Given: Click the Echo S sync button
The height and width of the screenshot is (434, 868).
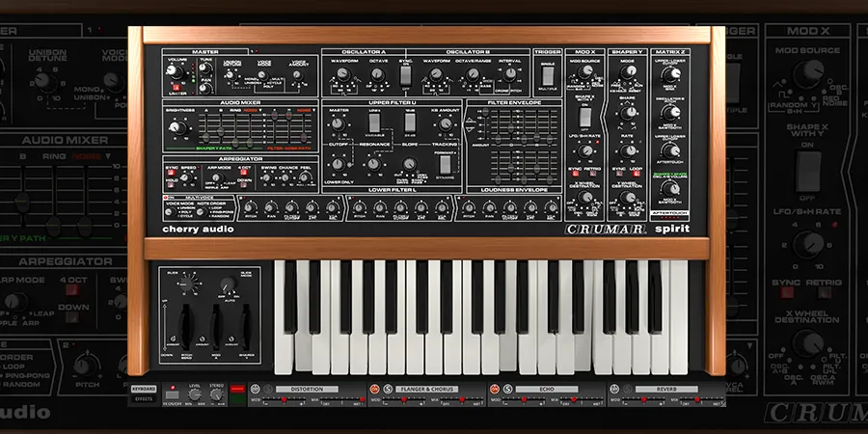Looking at the screenshot, I should click(x=507, y=390).
